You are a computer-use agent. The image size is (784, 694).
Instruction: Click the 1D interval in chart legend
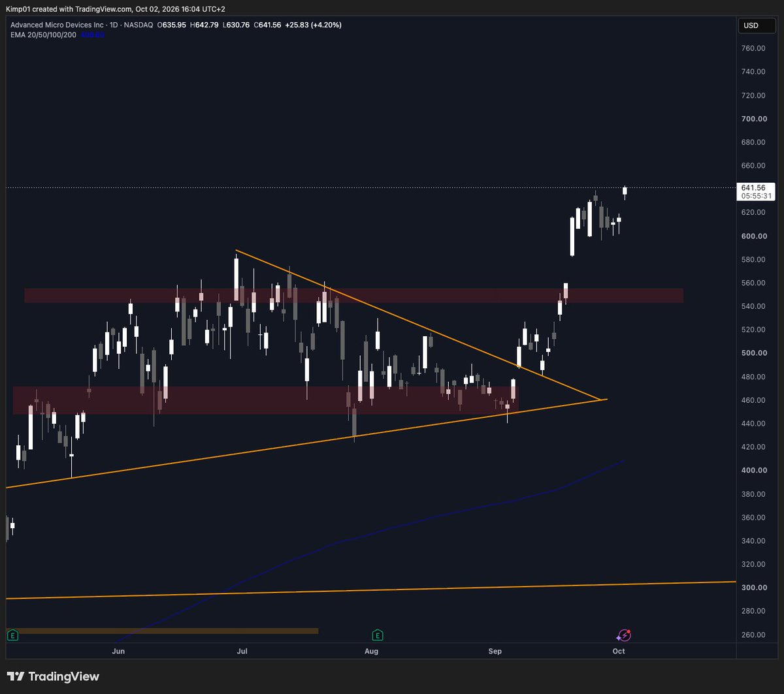(x=115, y=25)
